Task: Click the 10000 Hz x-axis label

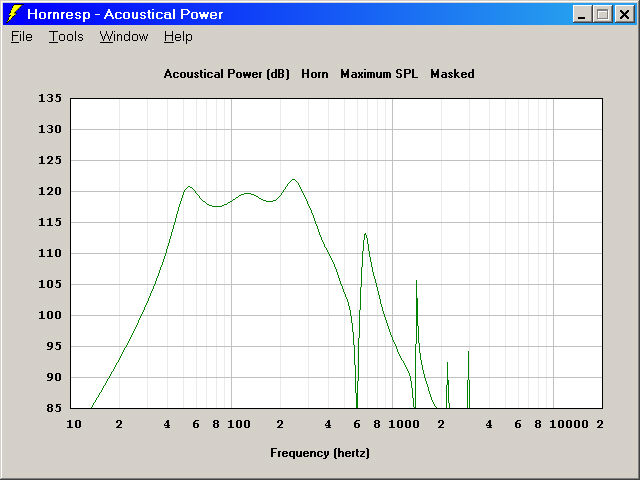Action: pyautogui.click(x=569, y=424)
